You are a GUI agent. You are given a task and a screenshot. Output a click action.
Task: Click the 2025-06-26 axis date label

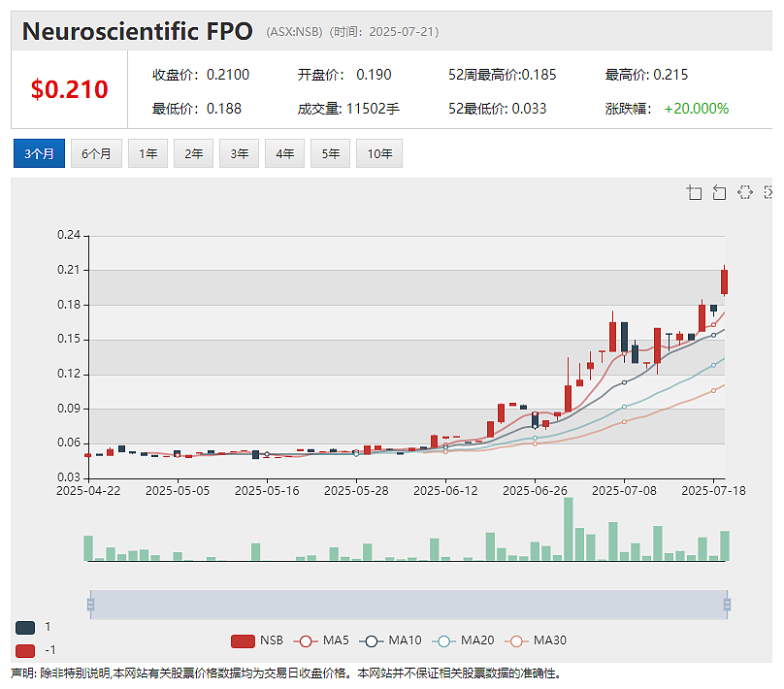535,491
